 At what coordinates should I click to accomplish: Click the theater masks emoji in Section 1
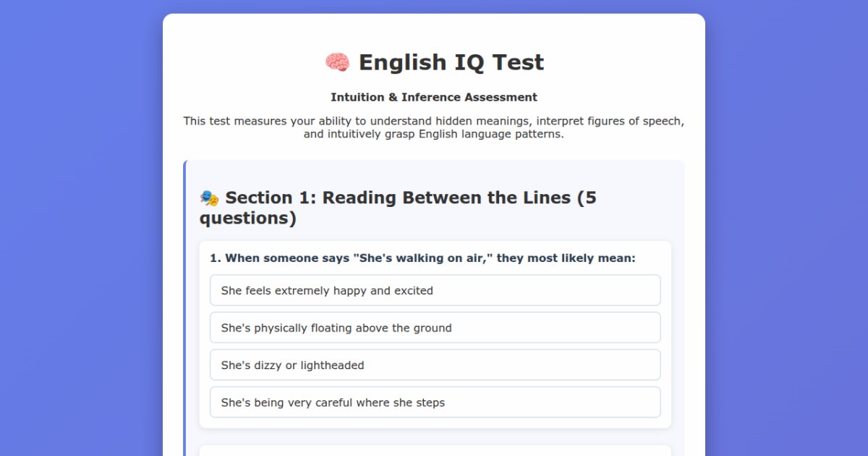click(209, 198)
